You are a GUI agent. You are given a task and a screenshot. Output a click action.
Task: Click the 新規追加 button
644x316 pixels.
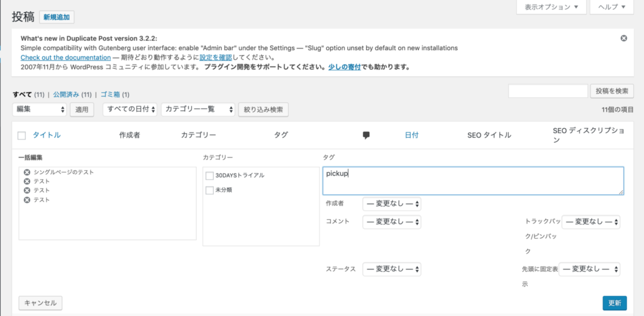(x=56, y=17)
